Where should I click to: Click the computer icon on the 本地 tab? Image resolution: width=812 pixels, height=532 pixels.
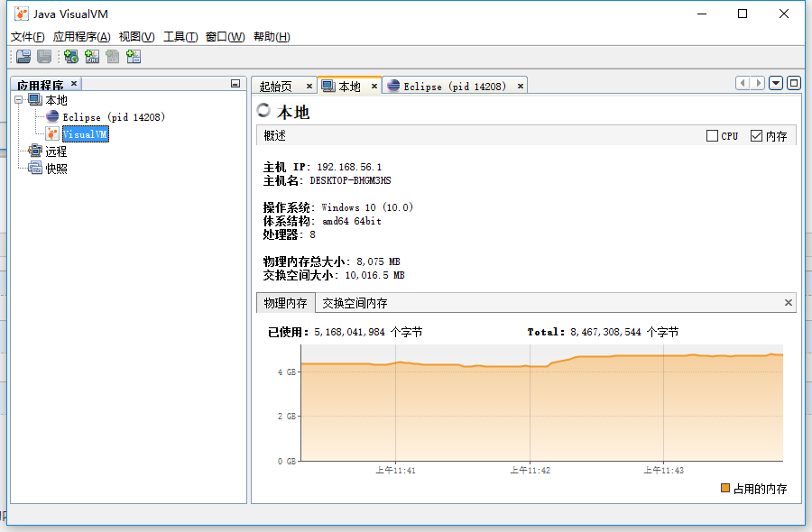[328, 86]
